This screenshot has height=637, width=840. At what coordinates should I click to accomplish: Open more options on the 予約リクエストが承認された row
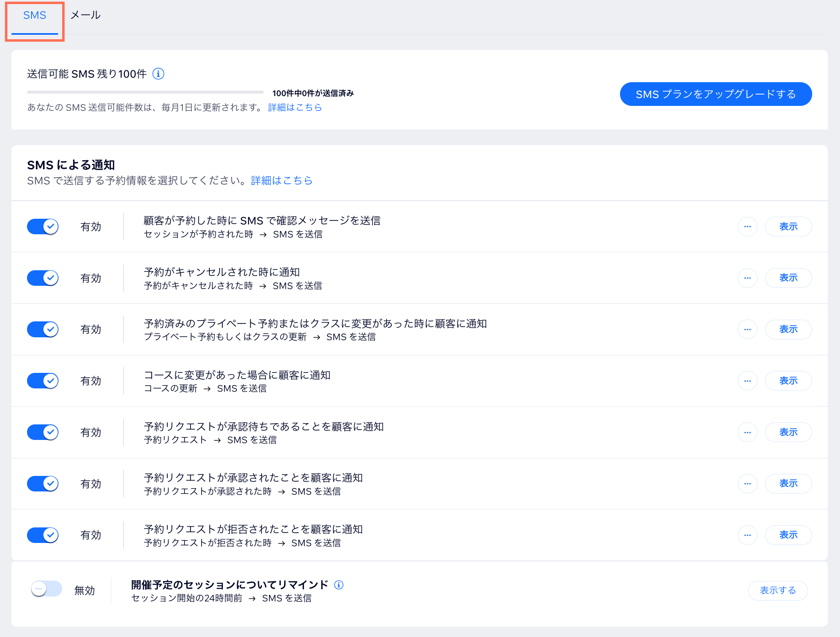click(748, 484)
